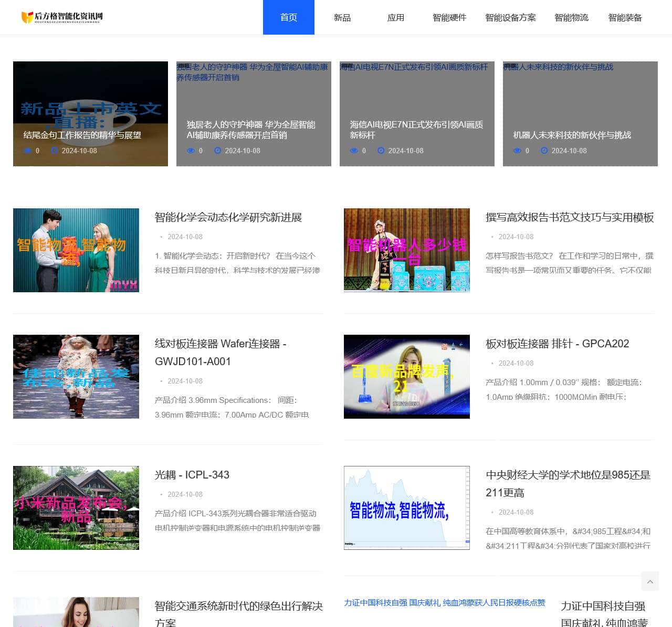The height and width of the screenshot is (627, 672).
Task: Click the clock icon beside 光耦 - ICPL-343 date
Action: 161,494
